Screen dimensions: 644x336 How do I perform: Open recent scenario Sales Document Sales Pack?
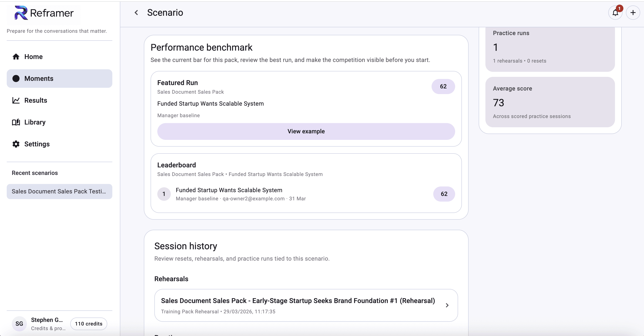[x=59, y=192]
